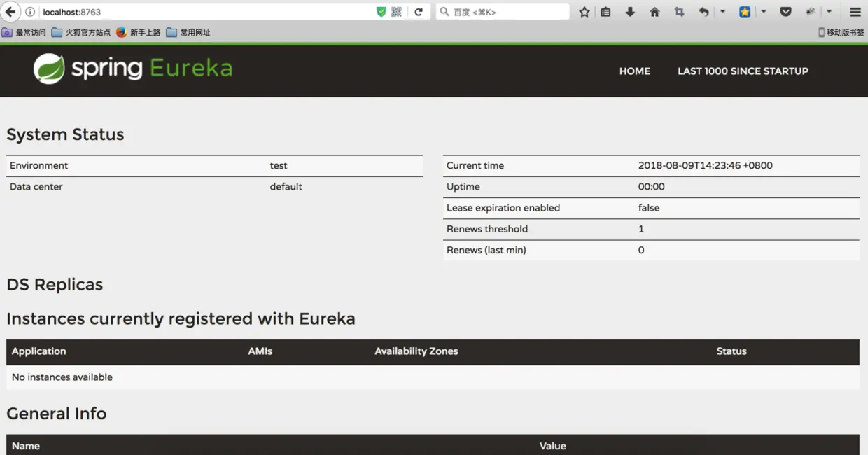Screen dimensions: 868x455
Task: Go to the browser home page icon
Action: pyautogui.click(x=654, y=12)
